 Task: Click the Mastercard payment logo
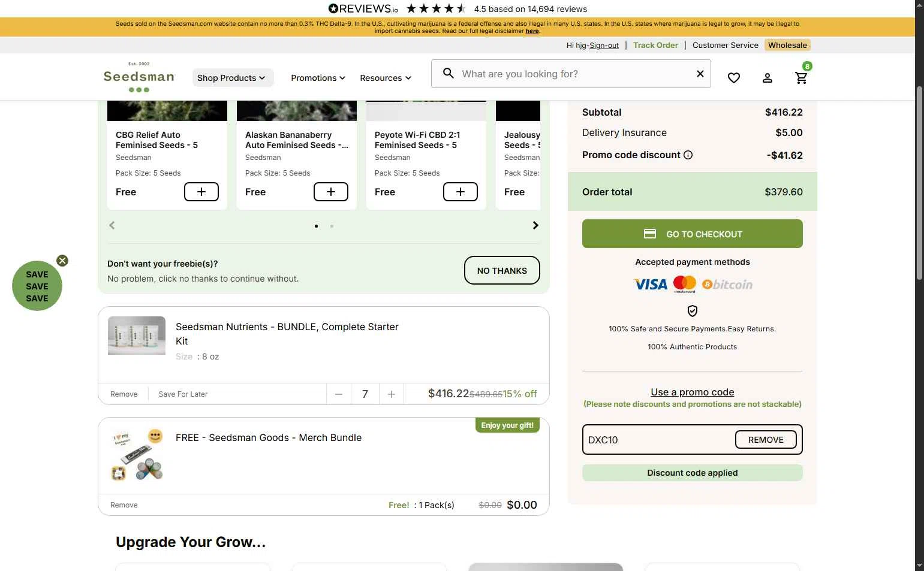pos(685,284)
